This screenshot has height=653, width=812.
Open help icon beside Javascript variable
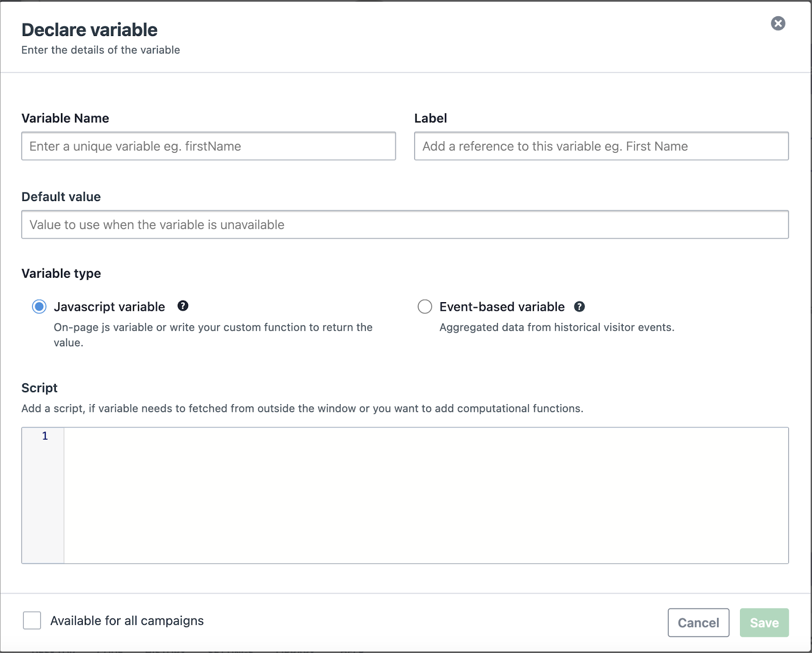tap(183, 306)
